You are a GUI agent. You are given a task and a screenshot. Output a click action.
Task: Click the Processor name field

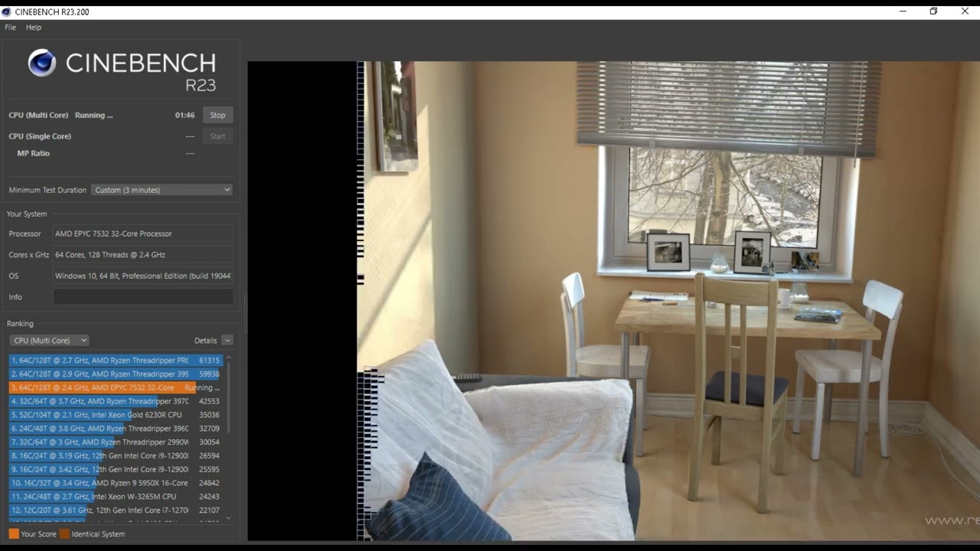click(x=143, y=233)
